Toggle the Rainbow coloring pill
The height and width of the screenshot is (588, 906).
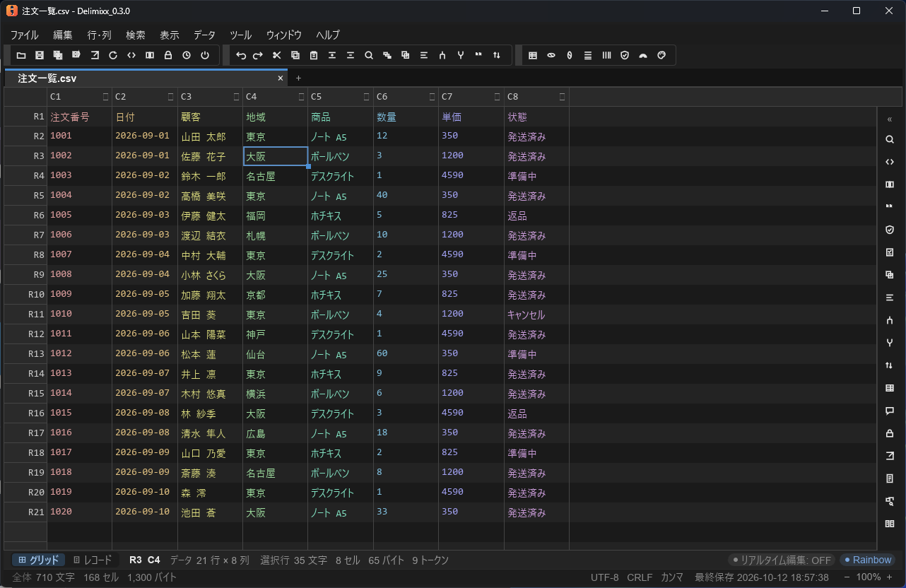[x=867, y=560]
